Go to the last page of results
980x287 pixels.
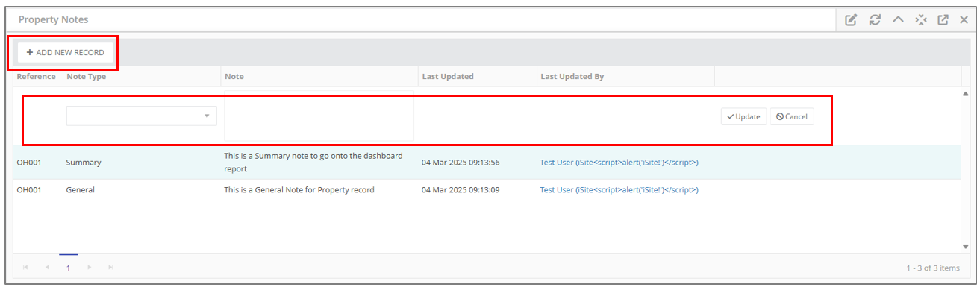(x=111, y=267)
